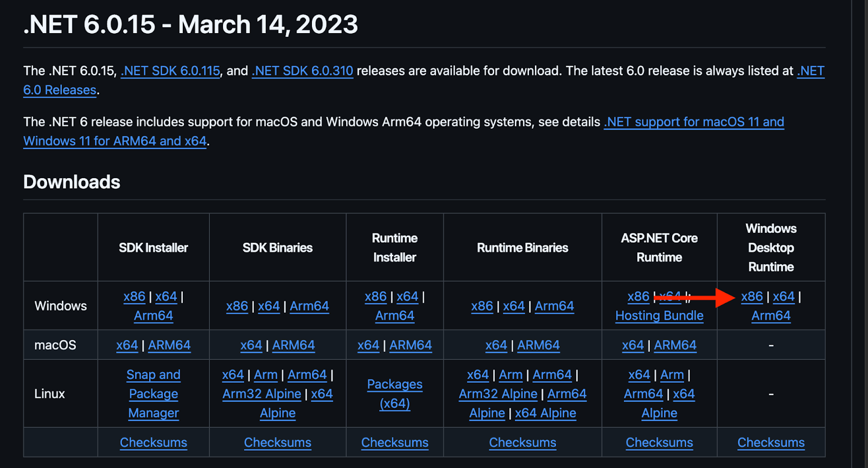Click Windows SDK Binaries Arm64 link
This screenshot has width=868, height=468.
tap(309, 306)
